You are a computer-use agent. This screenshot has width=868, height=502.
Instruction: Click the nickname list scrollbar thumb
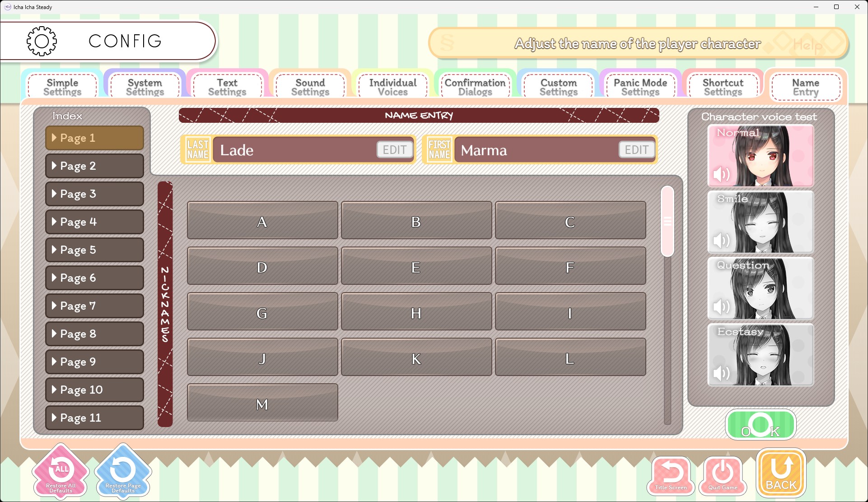[667, 221]
